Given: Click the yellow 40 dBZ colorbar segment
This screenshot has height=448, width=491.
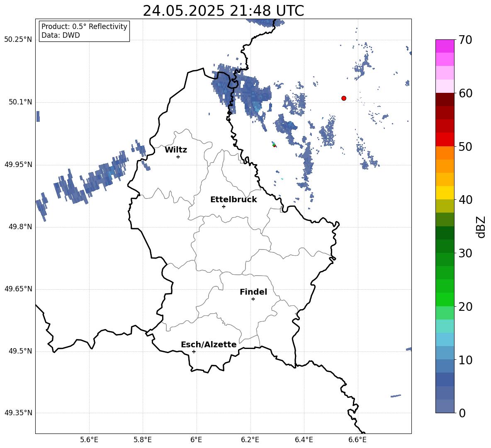Looking at the screenshot, I should coord(445,193).
